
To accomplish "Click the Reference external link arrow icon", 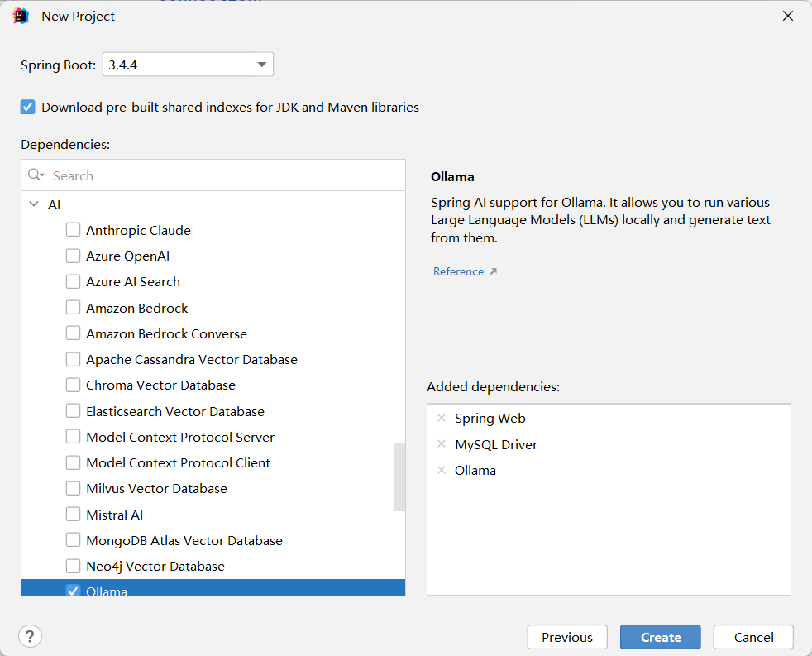I will pos(494,271).
